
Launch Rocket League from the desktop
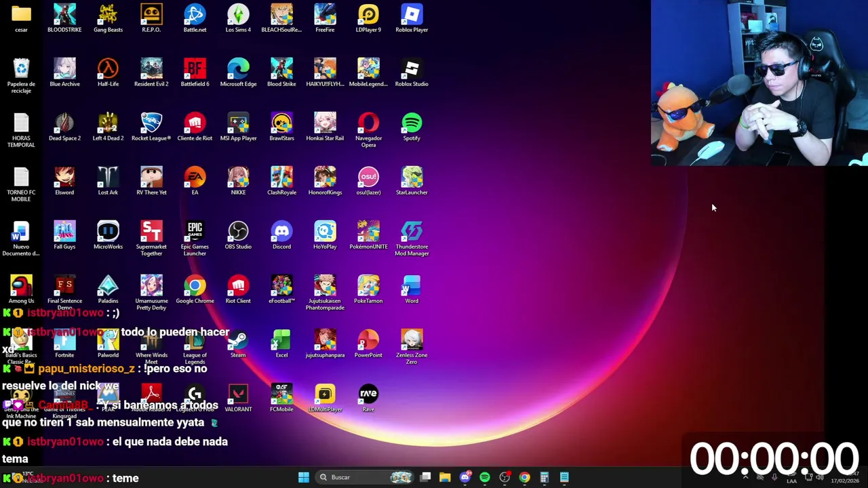(151, 127)
